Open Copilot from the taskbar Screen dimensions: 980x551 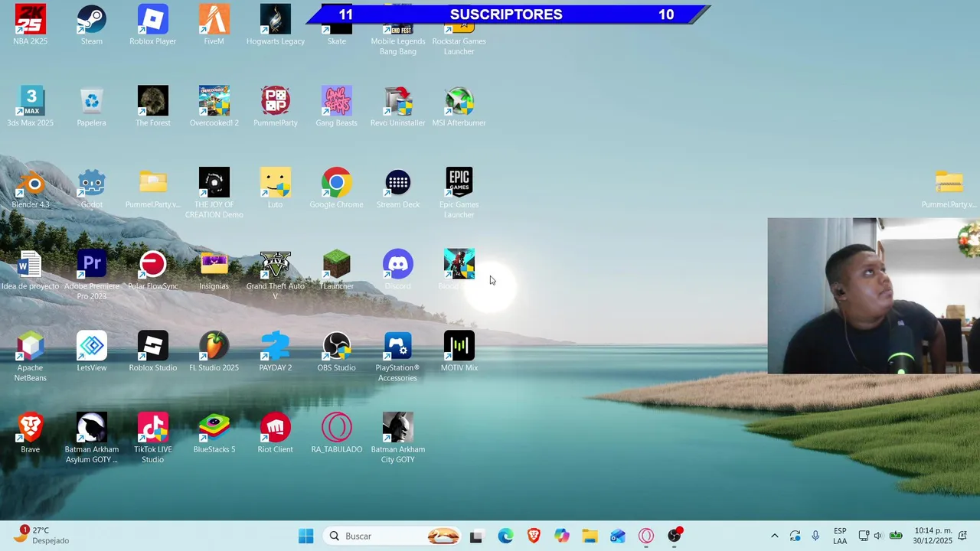562,536
